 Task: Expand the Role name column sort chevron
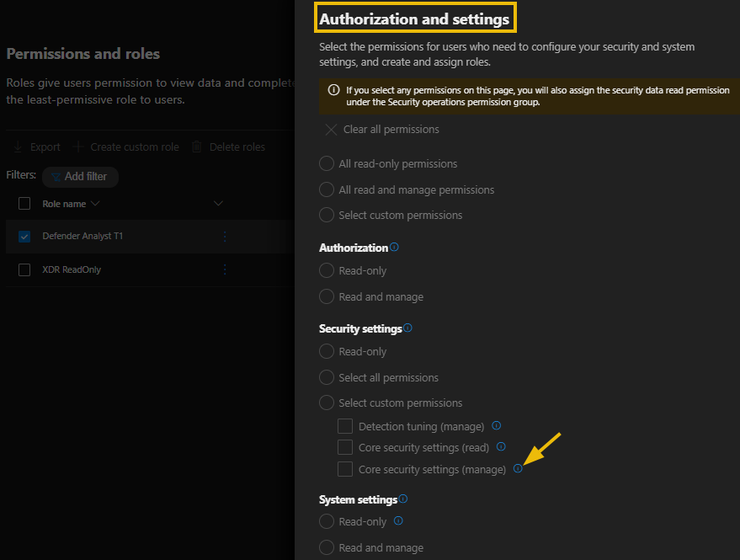point(95,204)
